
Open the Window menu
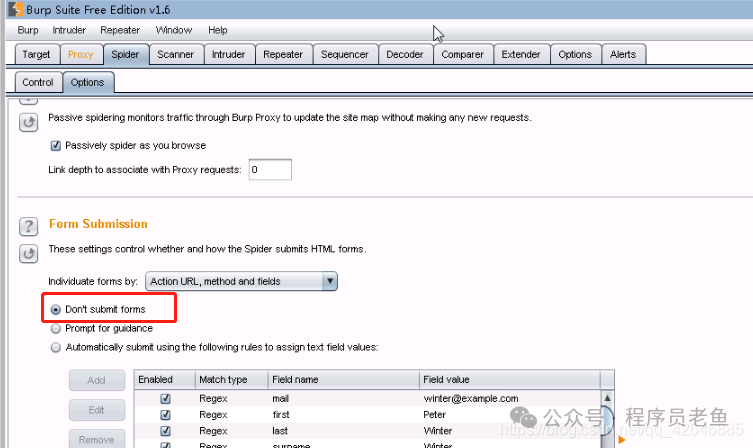[x=173, y=30]
